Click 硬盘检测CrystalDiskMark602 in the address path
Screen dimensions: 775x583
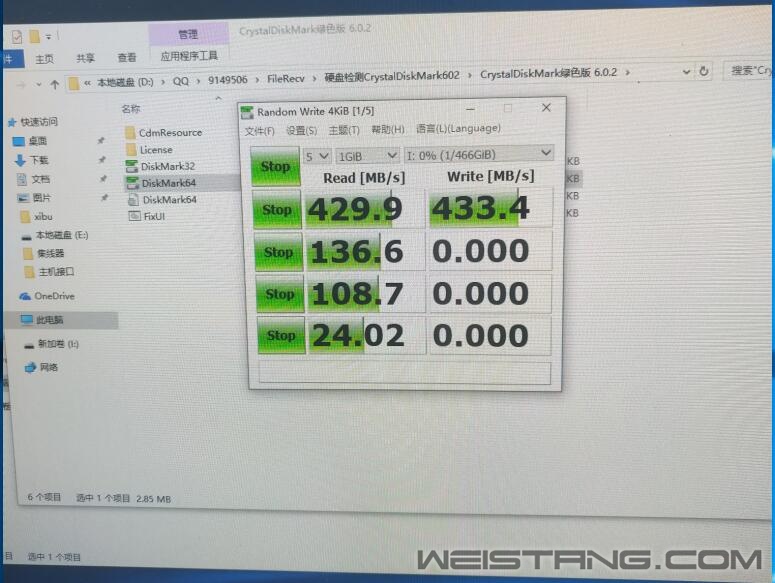pos(392,76)
